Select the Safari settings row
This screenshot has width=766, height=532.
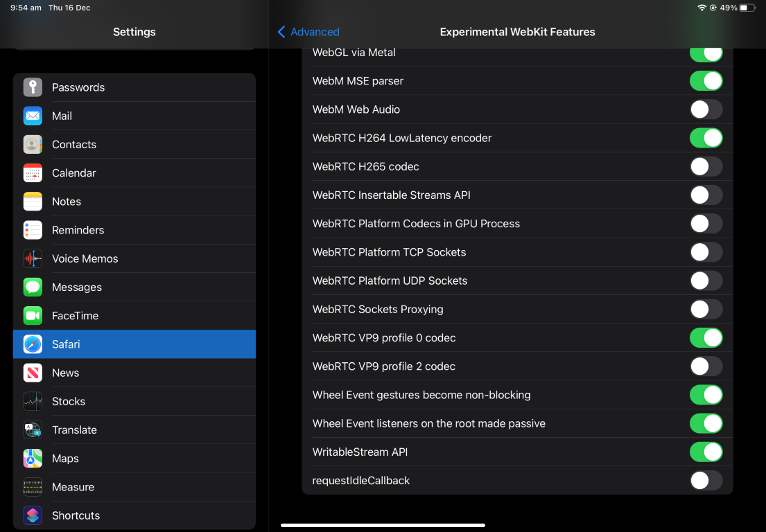point(134,344)
